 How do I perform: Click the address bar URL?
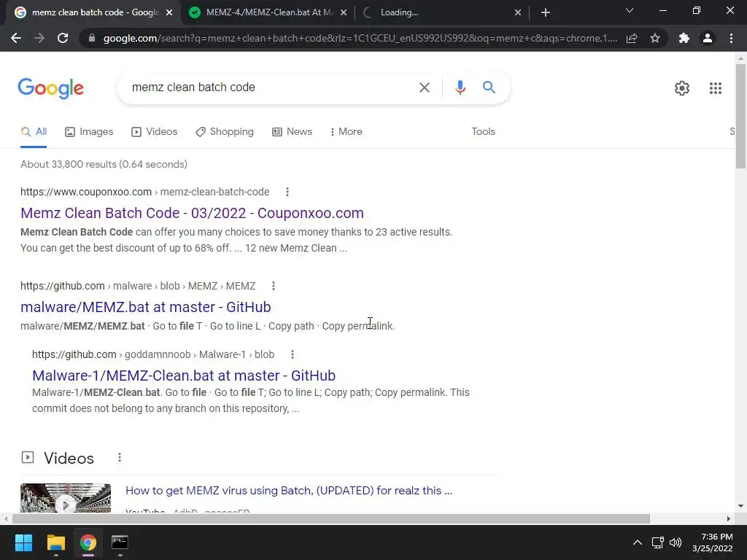(x=360, y=38)
